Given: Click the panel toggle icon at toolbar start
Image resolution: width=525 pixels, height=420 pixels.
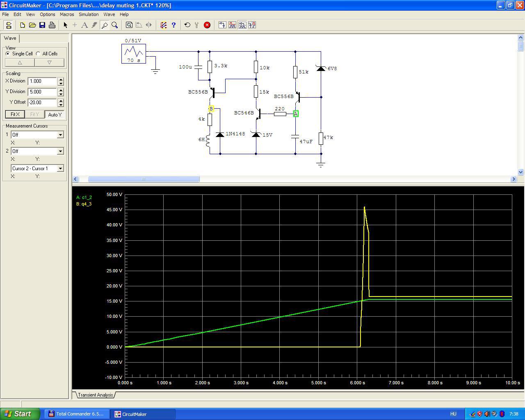Looking at the screenshot, I should point(9,25).
